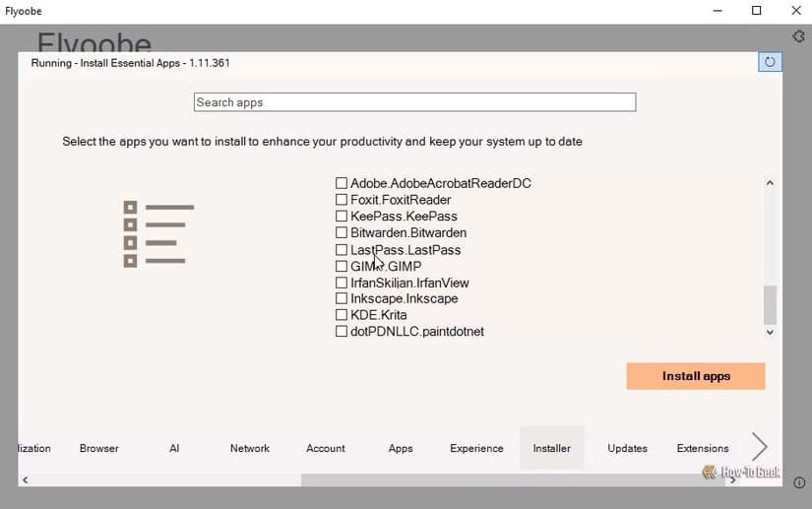The height and width of the screenshot is (509, 812).
Task: Select LastPass.LastPass checkbox
Action: pyautogui.click(x=342, y=250)
